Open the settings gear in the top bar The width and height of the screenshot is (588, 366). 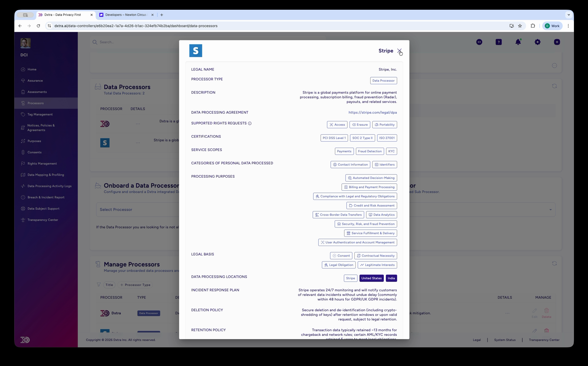[537, 42]
